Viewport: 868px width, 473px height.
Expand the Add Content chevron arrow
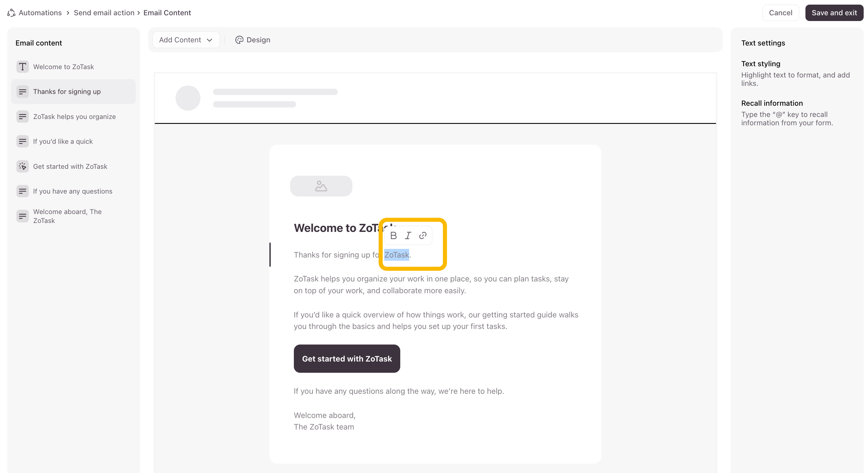point(210,40)
